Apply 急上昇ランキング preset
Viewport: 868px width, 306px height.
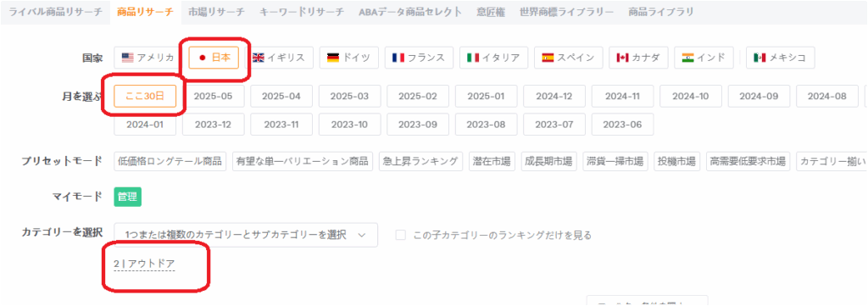[420, 162]
